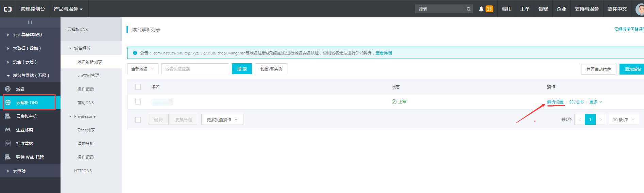Image resolution: width=644 pixels, height=193 pixels.
Task: Click 管理自动续费 button
Action: point(599,69)
